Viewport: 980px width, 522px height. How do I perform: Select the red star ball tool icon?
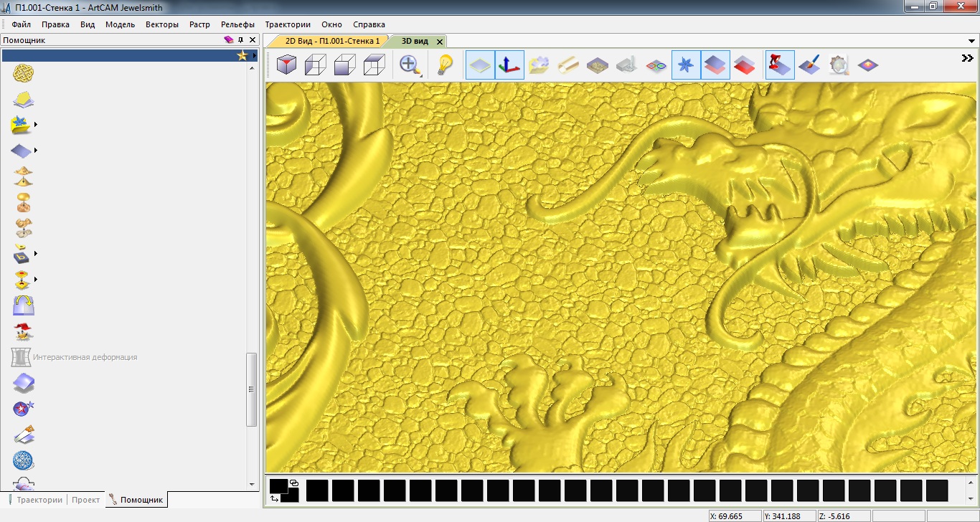pyautogui.click(x=24, y=409)
